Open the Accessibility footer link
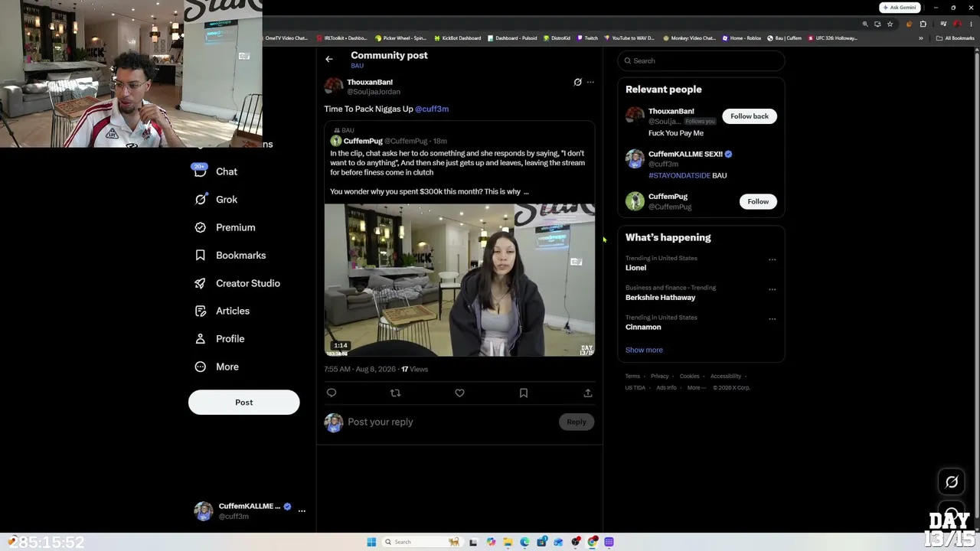 pyautogui.click(x=726, y=377)
